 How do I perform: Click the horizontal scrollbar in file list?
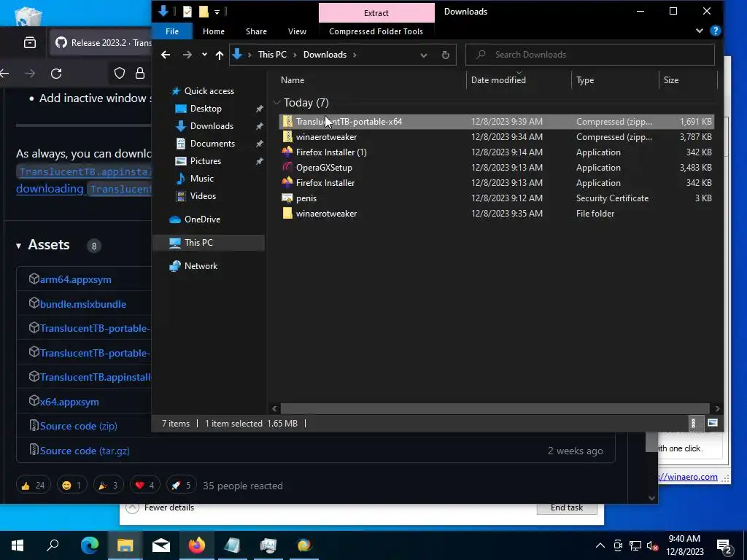coord(494,408)
